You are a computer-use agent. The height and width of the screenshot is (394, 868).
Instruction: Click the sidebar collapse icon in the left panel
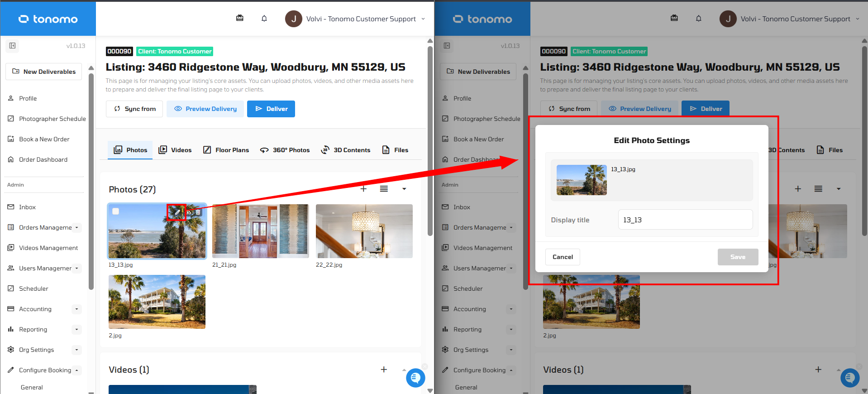click(13, 46)
